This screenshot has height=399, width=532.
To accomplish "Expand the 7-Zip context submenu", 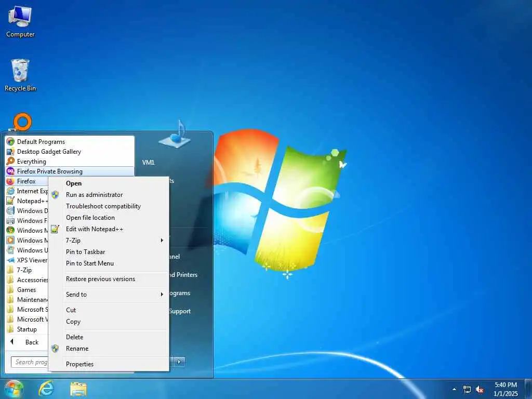I will (109, 240).
